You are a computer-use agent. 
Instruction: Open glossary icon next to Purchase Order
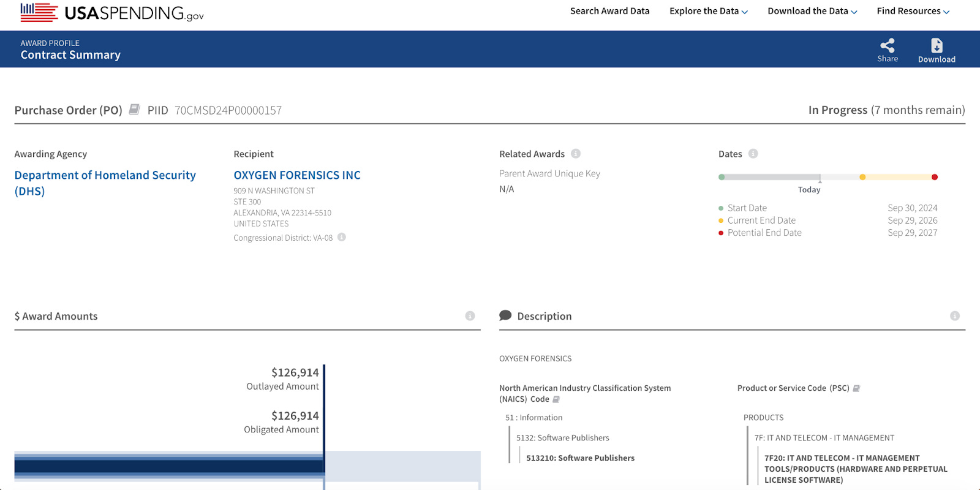(x=134, y=110)
